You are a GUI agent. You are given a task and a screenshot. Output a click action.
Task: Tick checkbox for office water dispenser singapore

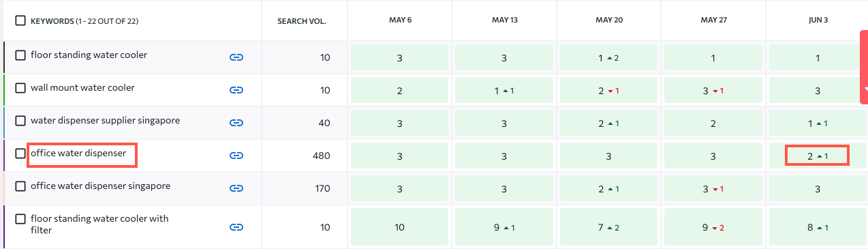click(x=20, y=186)
